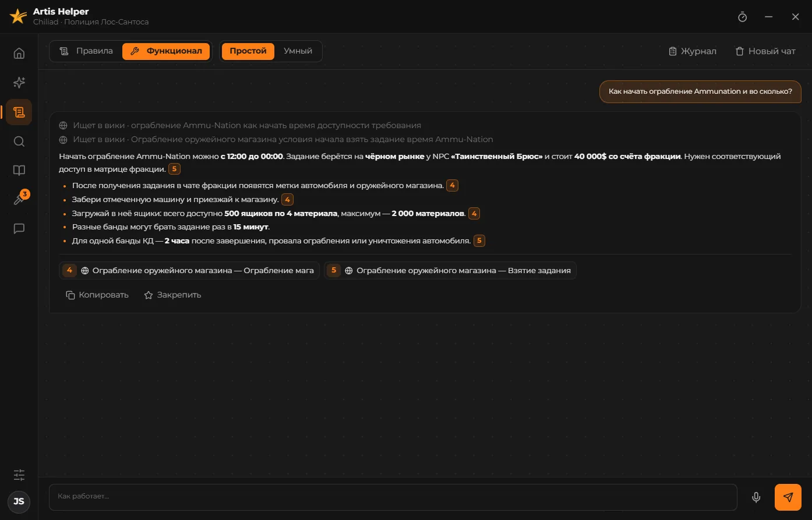Minimize the Artis Helper window
812x520 pixels.
(x=769, y=17)
